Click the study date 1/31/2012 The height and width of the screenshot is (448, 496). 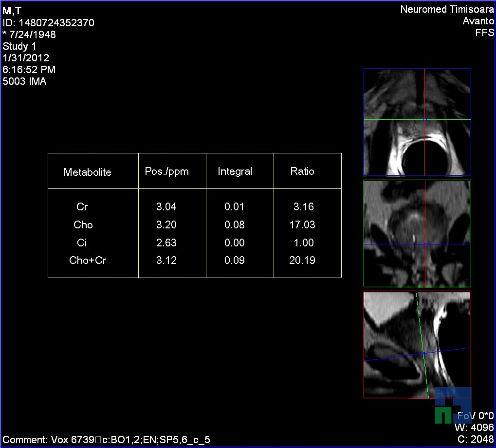(x=26, y=58)
